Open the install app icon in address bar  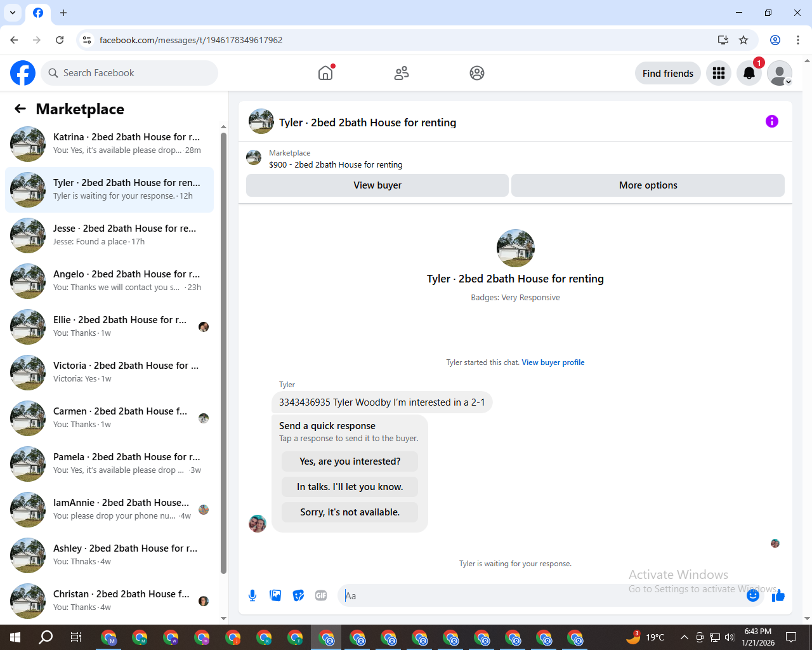click(723, 40)
